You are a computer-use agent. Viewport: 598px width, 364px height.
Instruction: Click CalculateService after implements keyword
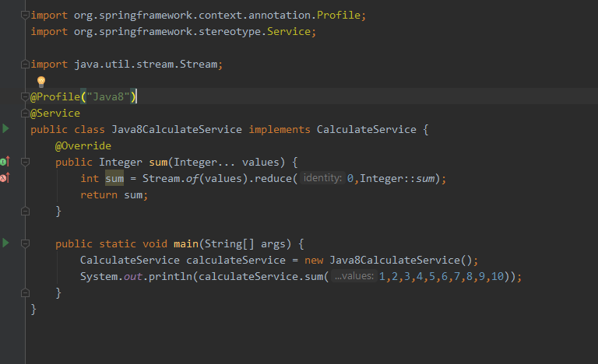366,130
